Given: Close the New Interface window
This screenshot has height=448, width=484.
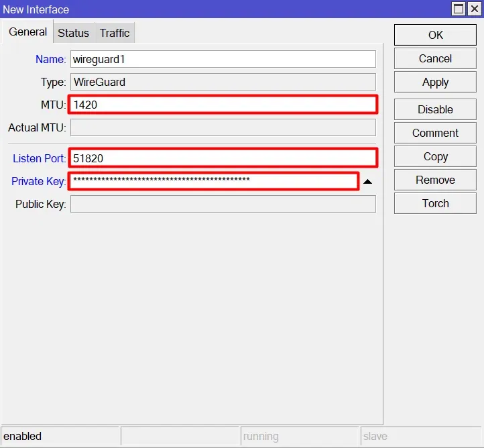Looking at the screenshot, I should click(x=474, y=9).
